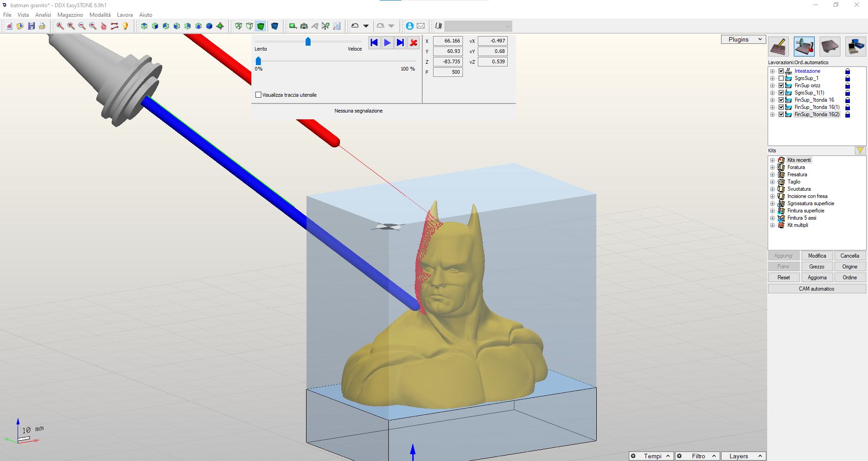Open the Magazzino menu
The image size is (868, 461).
coord(70,15)
